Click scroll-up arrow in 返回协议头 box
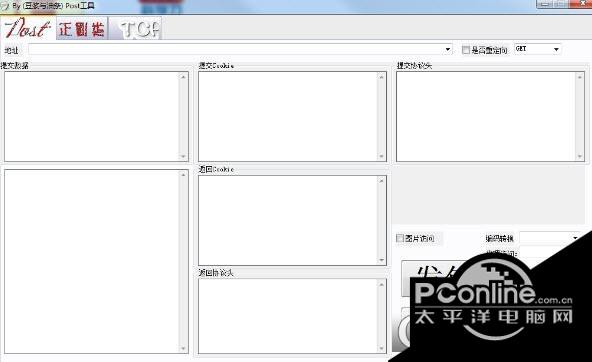592x362 pixels. tap(381, 284)
